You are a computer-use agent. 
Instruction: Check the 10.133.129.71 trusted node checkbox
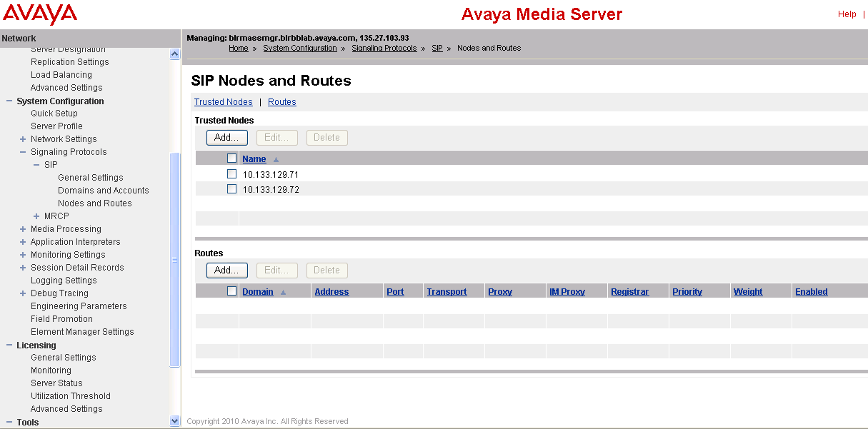[231, 174]
